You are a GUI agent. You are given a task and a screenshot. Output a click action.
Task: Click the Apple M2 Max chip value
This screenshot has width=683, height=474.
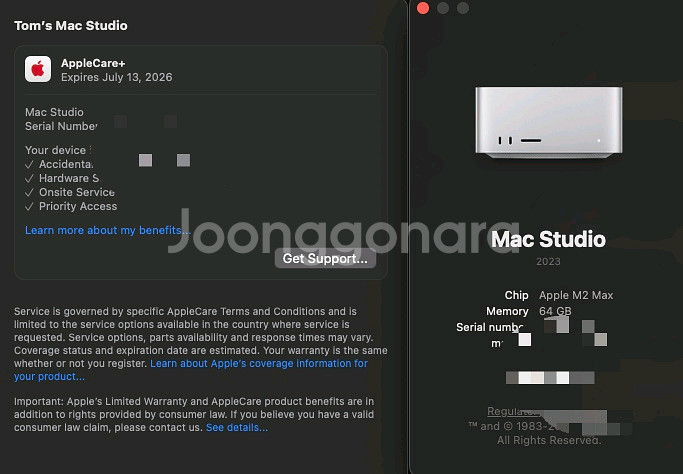click(x=576, y=295)
